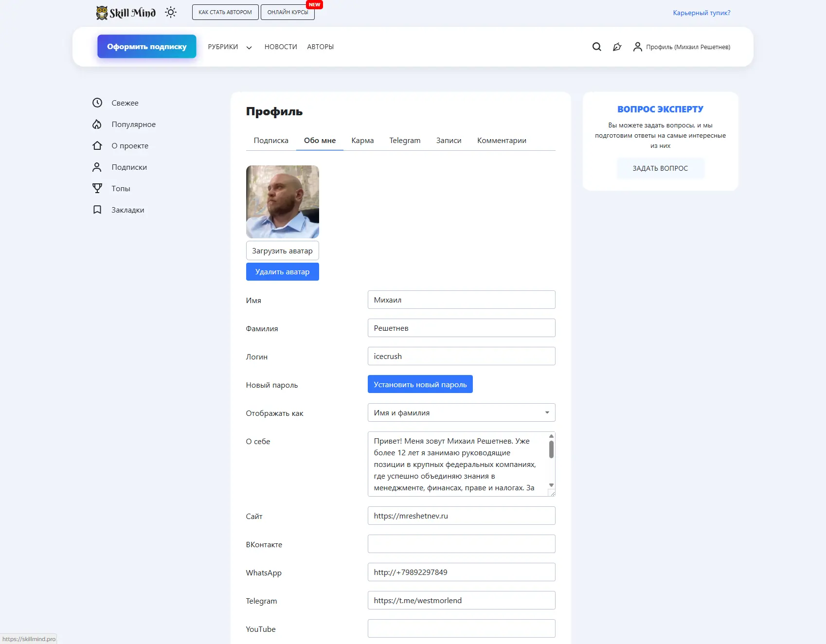Open the Отображать как dropdown

461,412
